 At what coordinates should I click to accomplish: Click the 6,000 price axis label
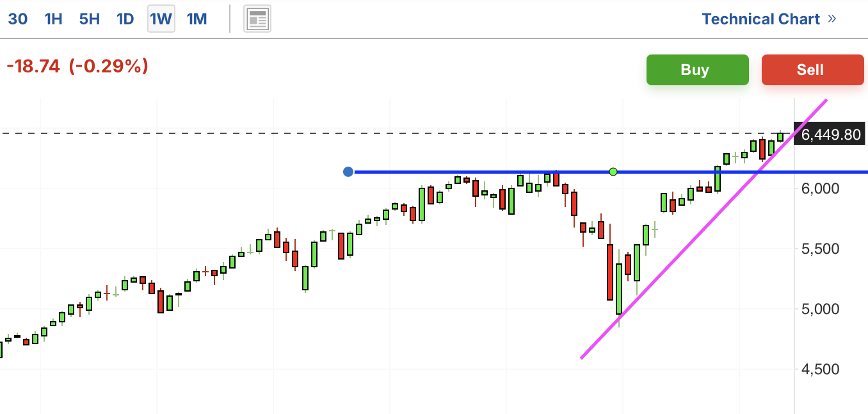pyautogui.click(x=820, y=188)
